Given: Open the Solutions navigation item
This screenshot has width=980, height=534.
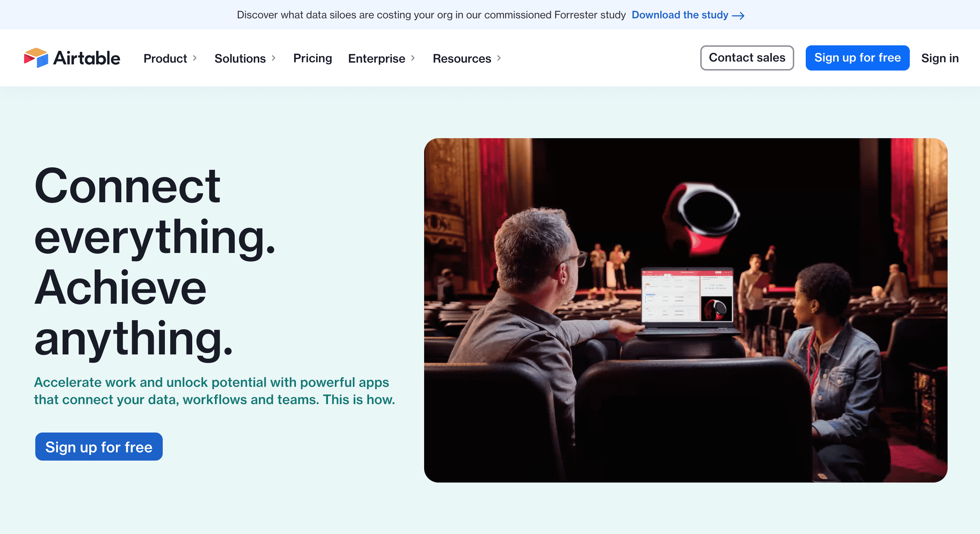Looking at the screenshot, I should pos(240,58).
